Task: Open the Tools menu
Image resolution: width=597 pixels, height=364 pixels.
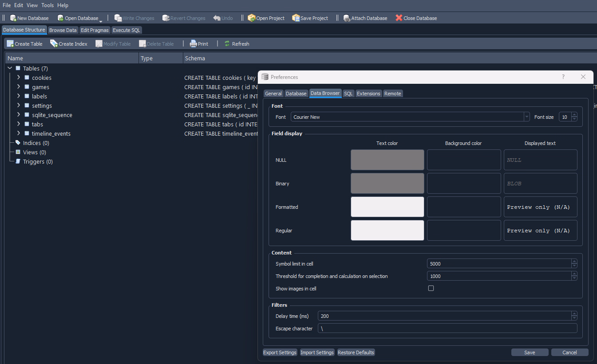Action: point(47,5)
